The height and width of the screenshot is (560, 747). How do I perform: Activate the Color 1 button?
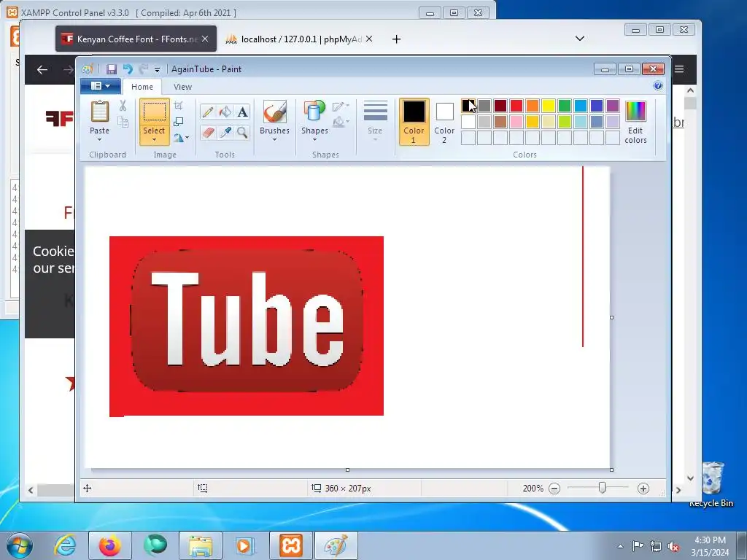[414, 122]
